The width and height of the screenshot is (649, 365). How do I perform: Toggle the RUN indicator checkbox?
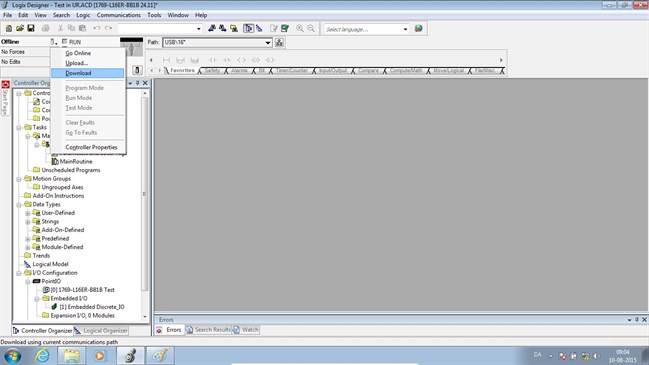pos(65,42)
